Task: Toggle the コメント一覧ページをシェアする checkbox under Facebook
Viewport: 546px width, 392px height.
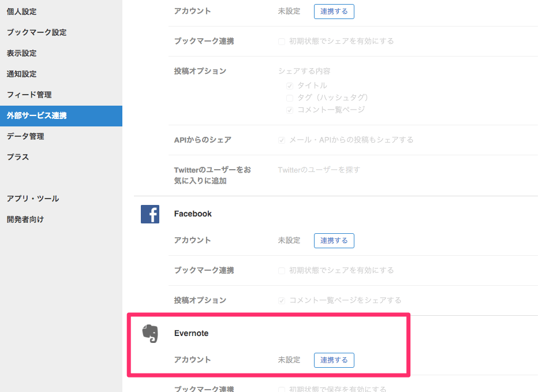Action: [282, 300]
